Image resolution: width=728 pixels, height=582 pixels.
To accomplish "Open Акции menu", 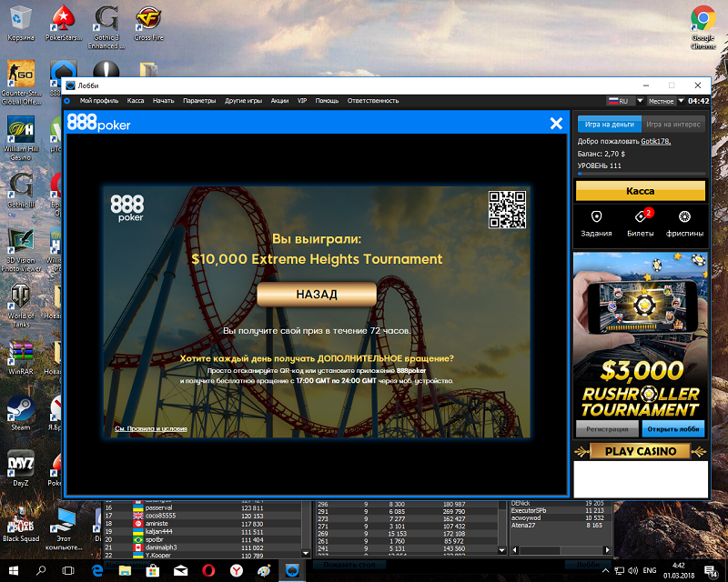I will [279, 101].
